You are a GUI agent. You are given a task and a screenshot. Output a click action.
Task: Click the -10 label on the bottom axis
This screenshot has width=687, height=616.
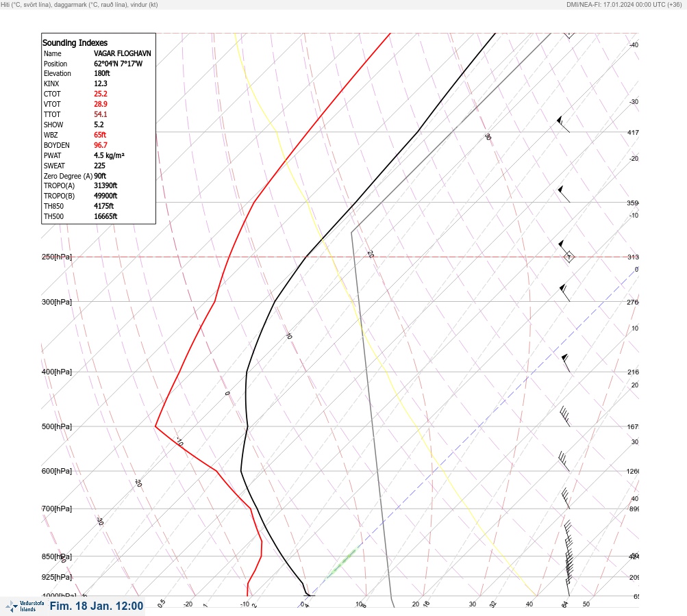click(245, 604)
